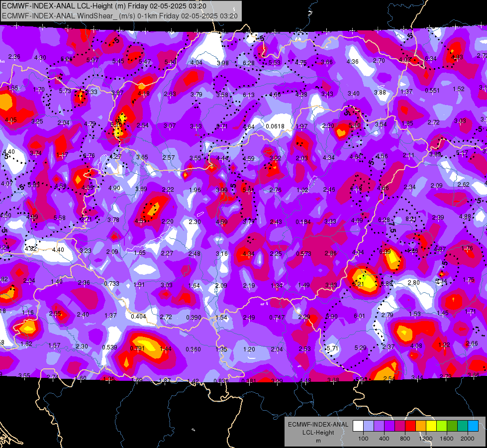Click the wind shear value 3.16
Viewport: 487px width, 448px height.
point(222,254)
